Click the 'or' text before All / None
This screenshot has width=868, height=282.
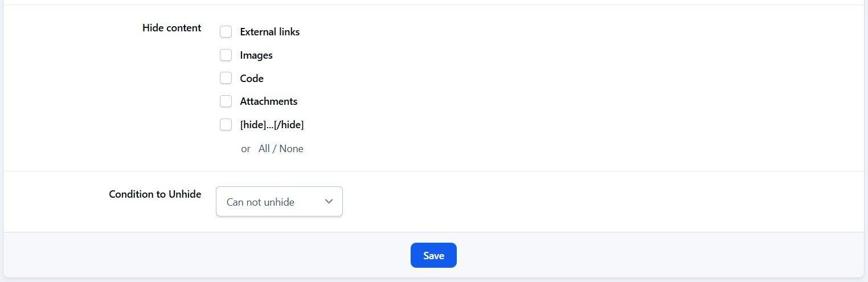click(x=245, y=149)
